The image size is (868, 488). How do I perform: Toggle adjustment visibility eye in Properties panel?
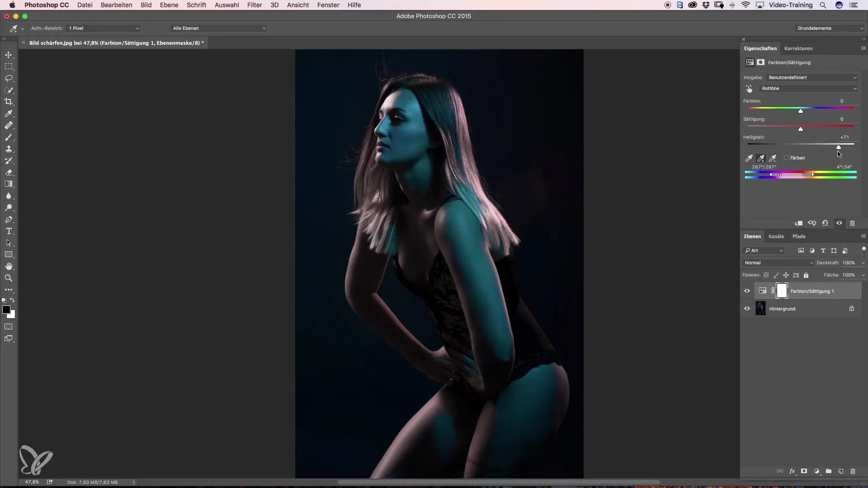[839, 223]
